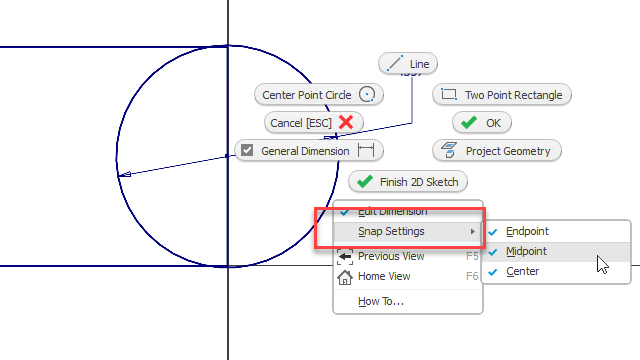This screenshot has height=360, width=640.
Task: Expand Snap Settings submenu arrow
Action: coord(473,231)
